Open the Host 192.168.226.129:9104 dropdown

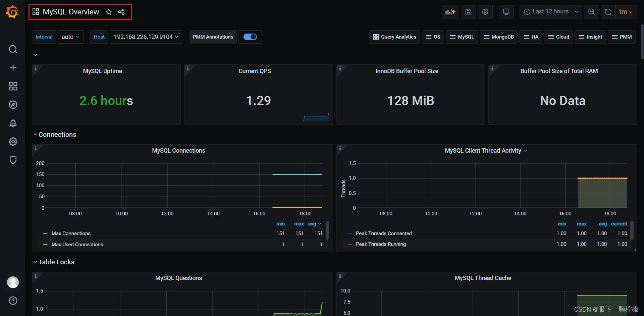[x=146, y=37]
